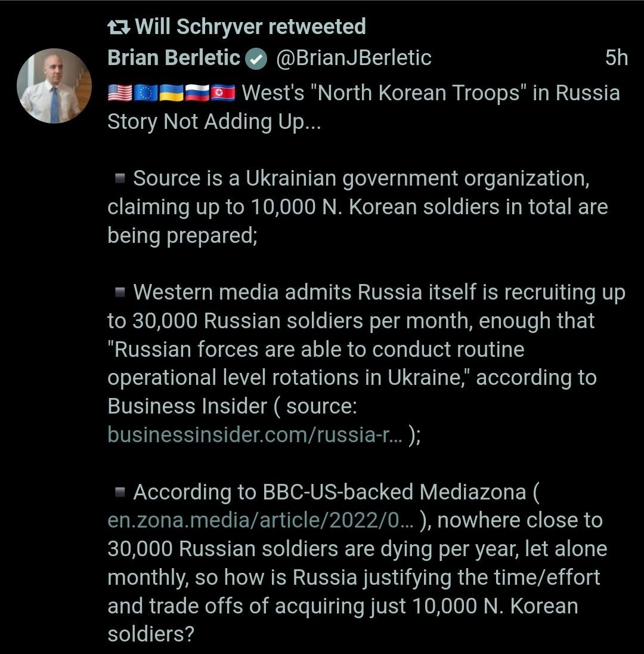The width and height of the screenshot is (644, 654).
Task: Click the Ukraine flag emoji
Action: [171, 93]
